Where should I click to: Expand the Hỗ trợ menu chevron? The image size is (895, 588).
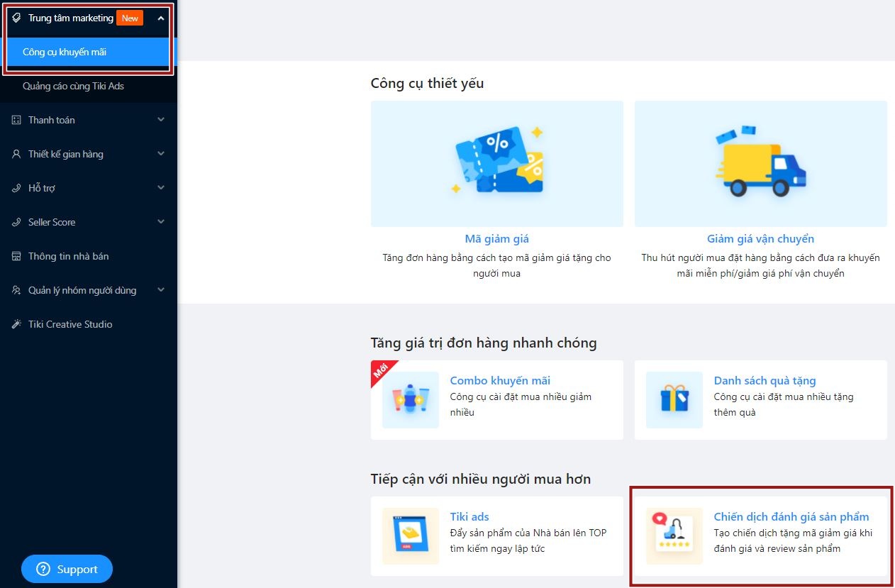(x=161, y=188)
